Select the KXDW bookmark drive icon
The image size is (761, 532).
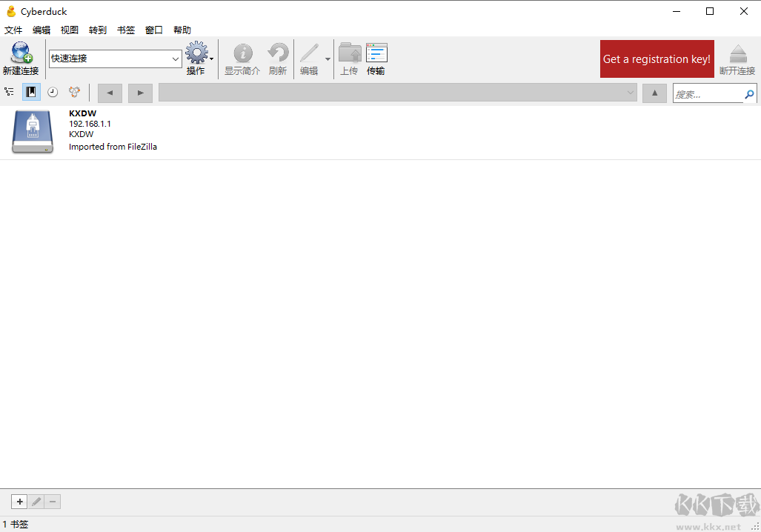33,132
